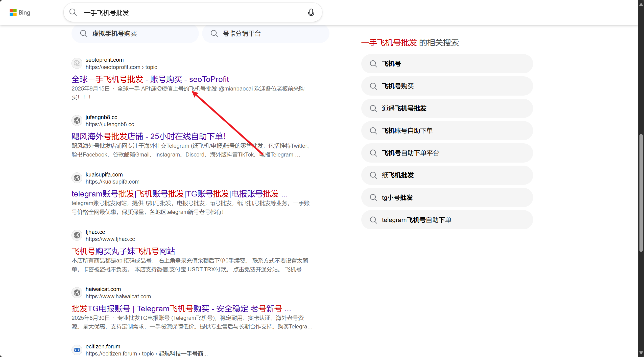This screenshot has width=644, height=357.
Task: Open the 飓风海外号批发店铺 result link
Action: tap(149, 137)
